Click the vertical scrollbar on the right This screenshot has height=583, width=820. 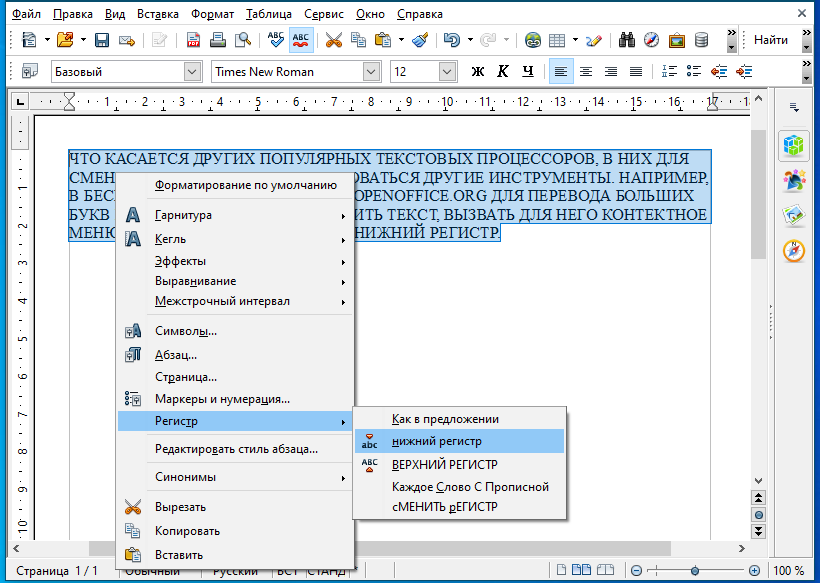point(759,300)
